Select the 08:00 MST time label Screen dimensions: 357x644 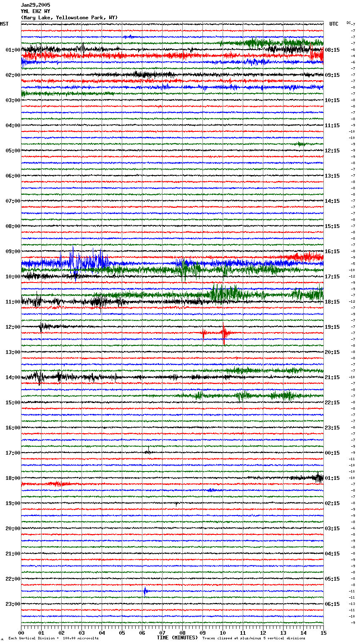click(x=13, y=226)
